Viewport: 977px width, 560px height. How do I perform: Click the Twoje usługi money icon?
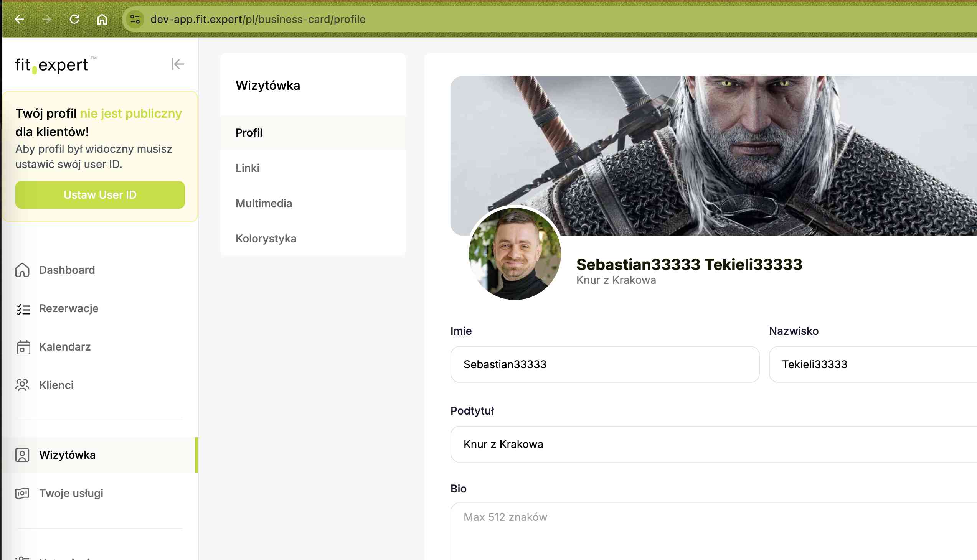coord(22,493)
